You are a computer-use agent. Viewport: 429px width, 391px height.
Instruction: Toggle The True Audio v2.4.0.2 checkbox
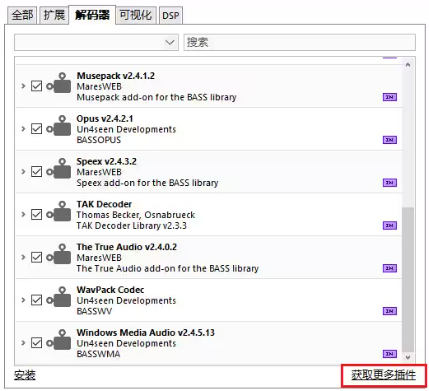point(36,257)
